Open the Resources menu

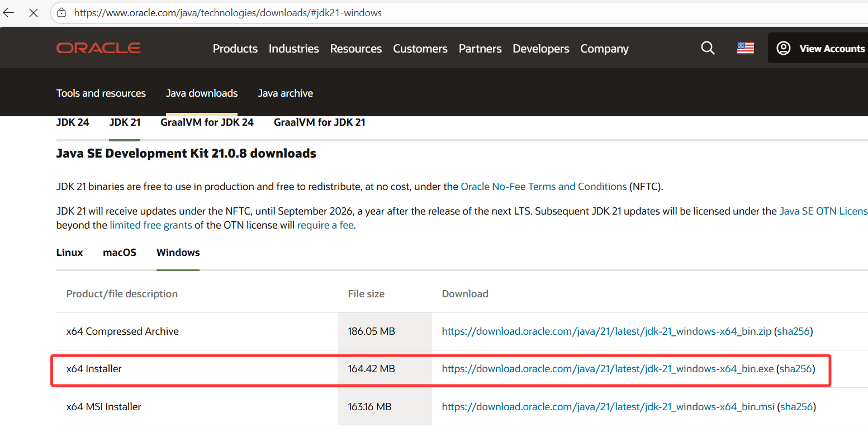click(356, 49)
